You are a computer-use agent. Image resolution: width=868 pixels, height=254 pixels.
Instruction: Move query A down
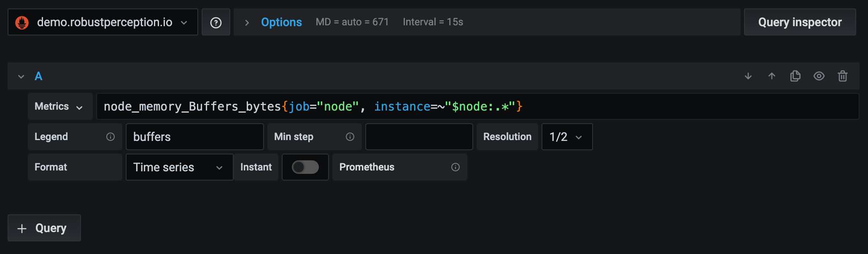(748, 76)
